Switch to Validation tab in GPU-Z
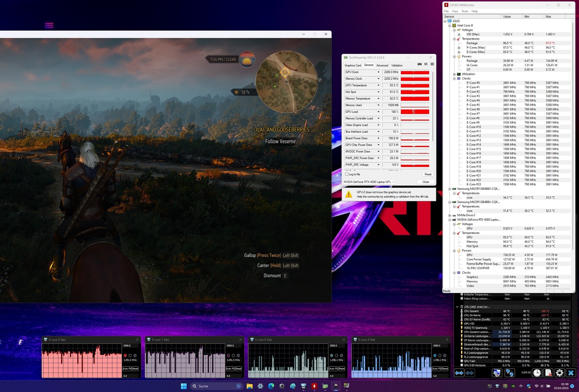579x392 pixels. coord(397,65)
